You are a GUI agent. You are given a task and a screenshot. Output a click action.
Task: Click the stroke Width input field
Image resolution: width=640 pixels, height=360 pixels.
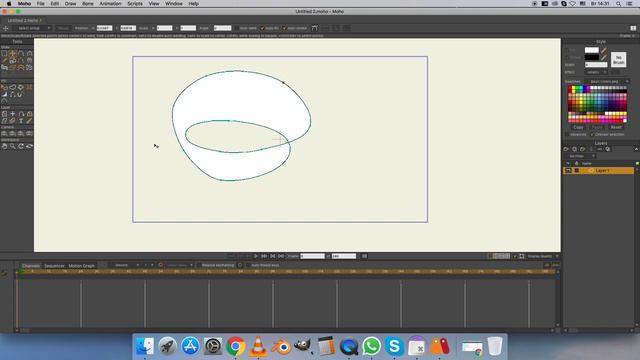pyautogui.click(x=596, y=65)
